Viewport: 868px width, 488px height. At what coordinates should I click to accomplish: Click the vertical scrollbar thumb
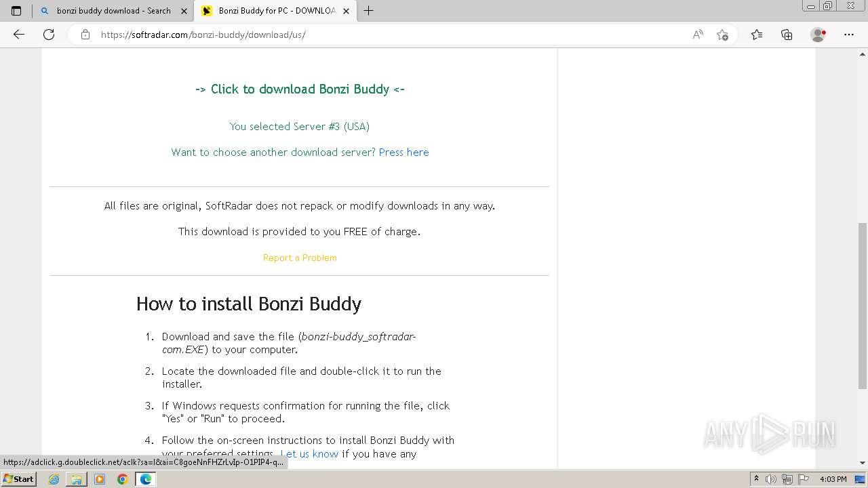coord(862,305)
